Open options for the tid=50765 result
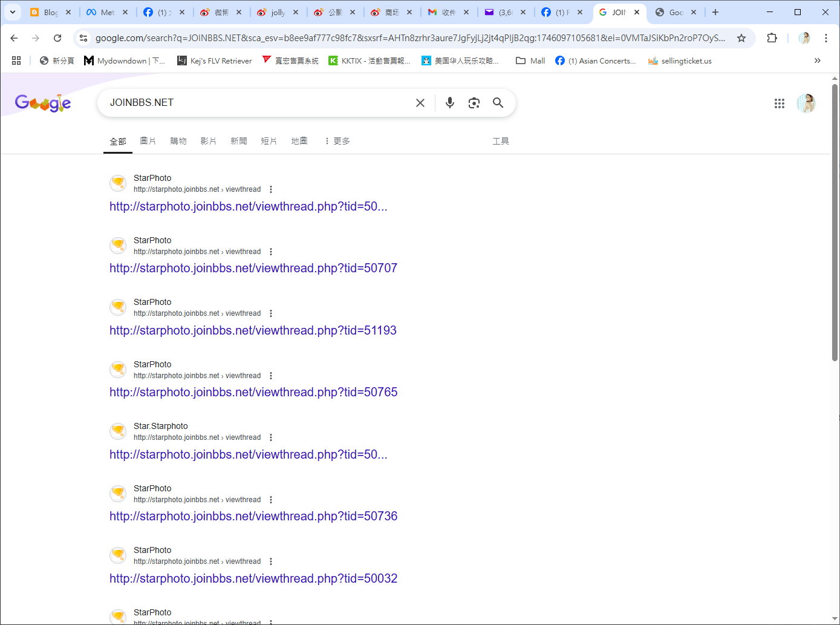840x625 pixels. [271, 376]
